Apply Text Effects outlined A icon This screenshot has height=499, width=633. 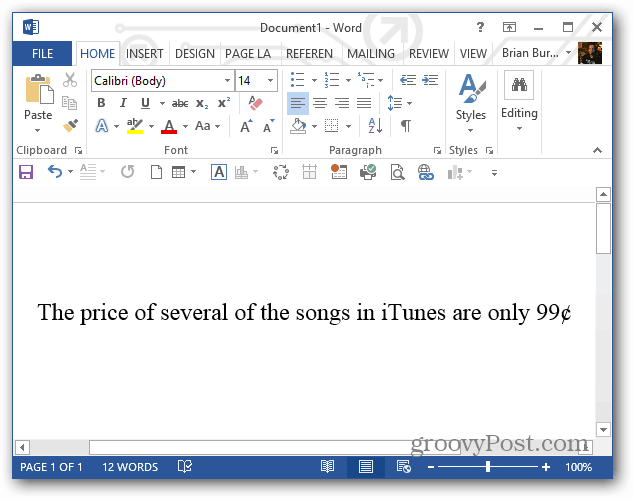pos(102,126)
